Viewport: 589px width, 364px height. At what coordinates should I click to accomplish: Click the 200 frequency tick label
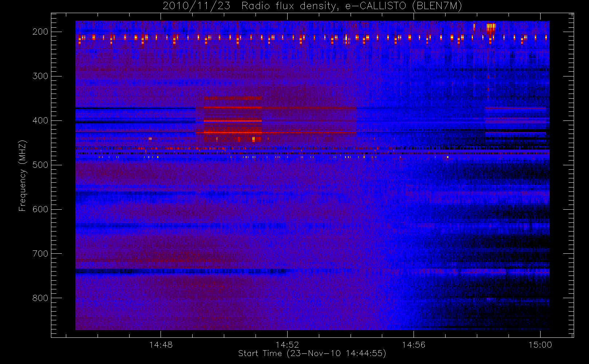pos(40,32)
